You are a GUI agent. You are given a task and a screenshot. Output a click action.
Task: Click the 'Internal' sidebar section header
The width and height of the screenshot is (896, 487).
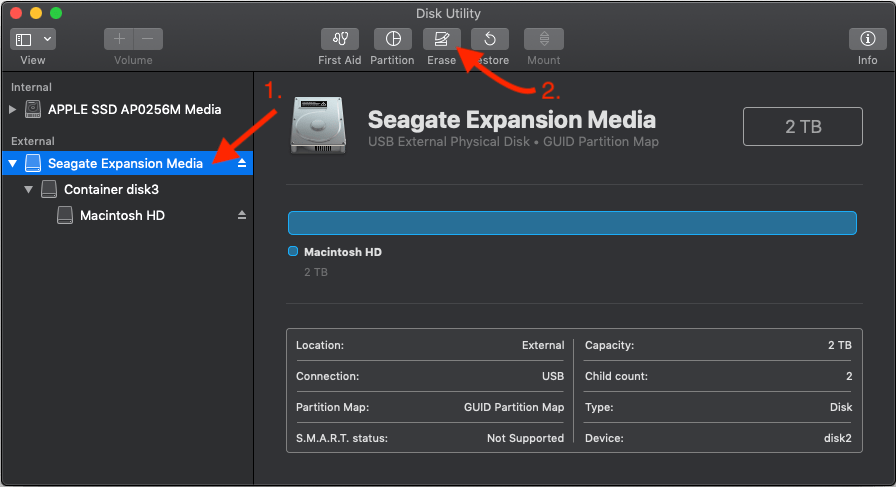31,87
